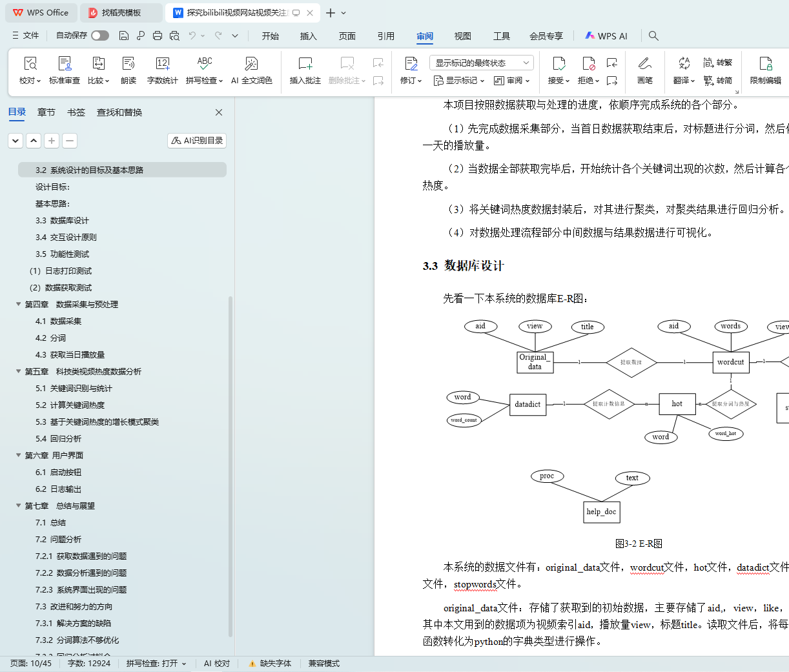Click the AI识别目录 button
This screenshot has height=672, width=789.
click(x=197, y=140)
